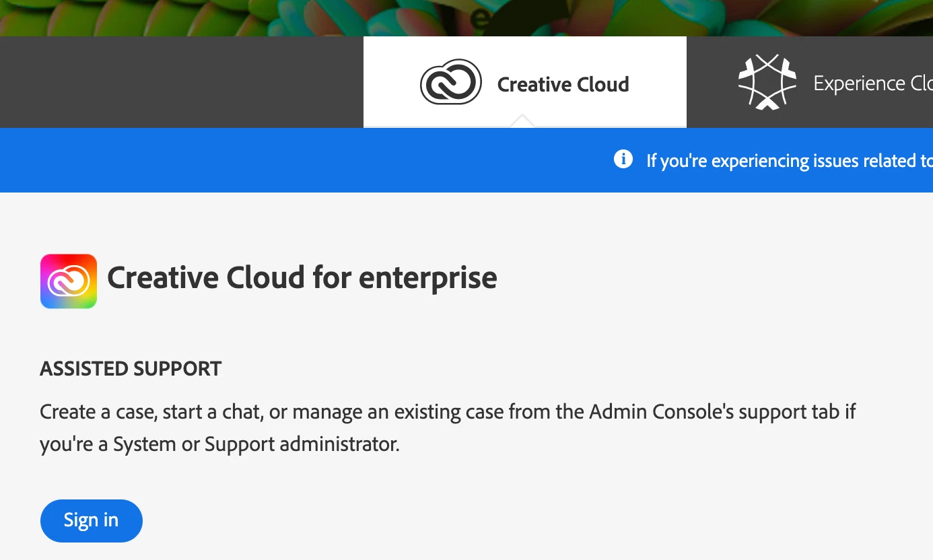Click the colorful hero banner image at top
Image resolution: width=933 pixels, height=560 pixels.
click(466, 18)
